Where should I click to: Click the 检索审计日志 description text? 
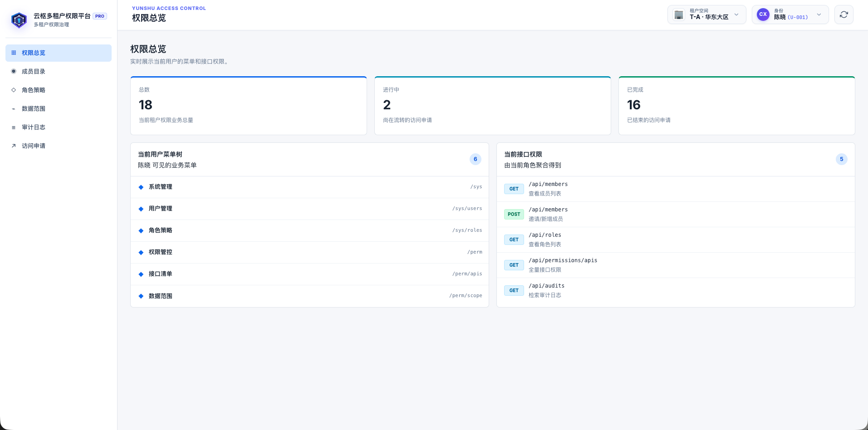point(545,295)
